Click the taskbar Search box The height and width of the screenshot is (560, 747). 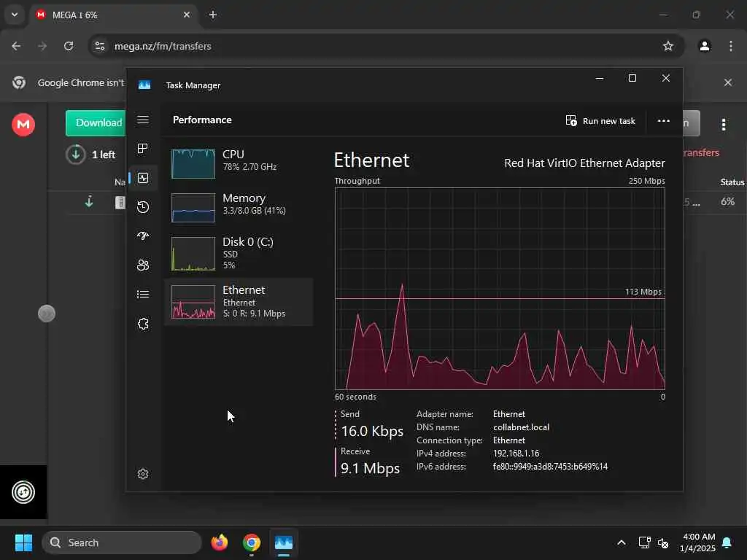[x=122, y=542]
